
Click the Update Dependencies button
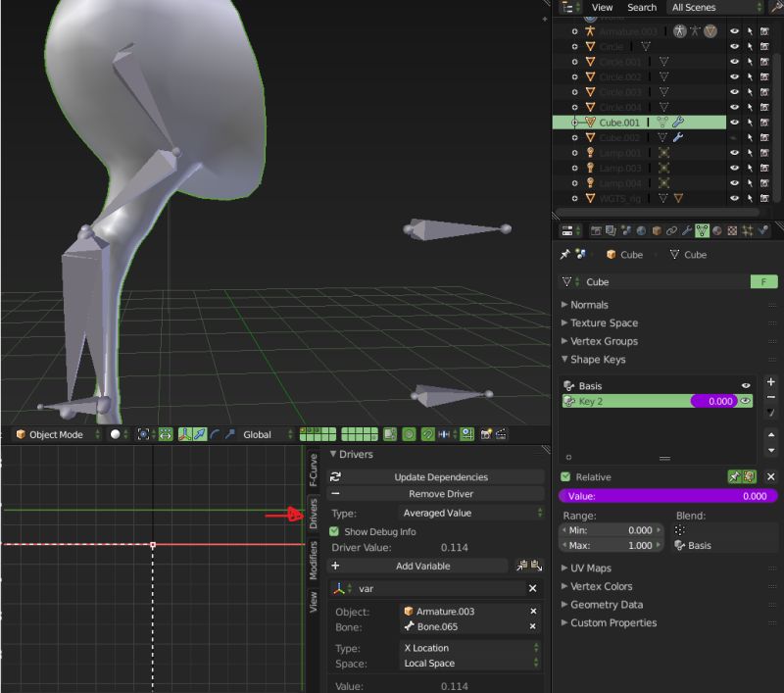pos(440,475)
